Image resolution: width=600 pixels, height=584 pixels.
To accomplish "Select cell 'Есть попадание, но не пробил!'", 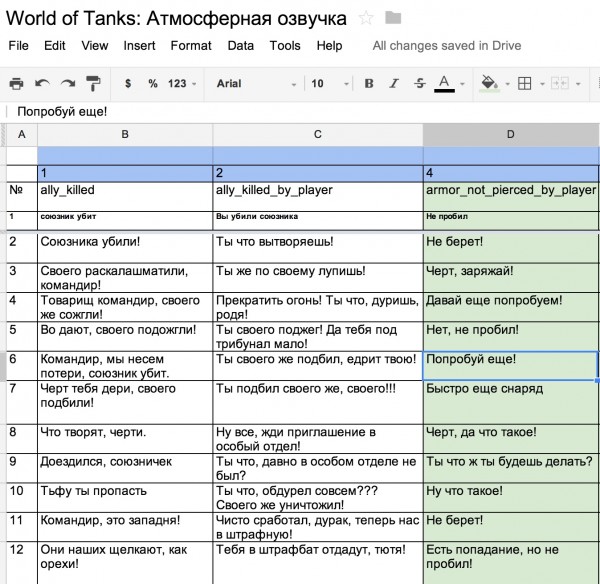I will [x=511, y=563].
